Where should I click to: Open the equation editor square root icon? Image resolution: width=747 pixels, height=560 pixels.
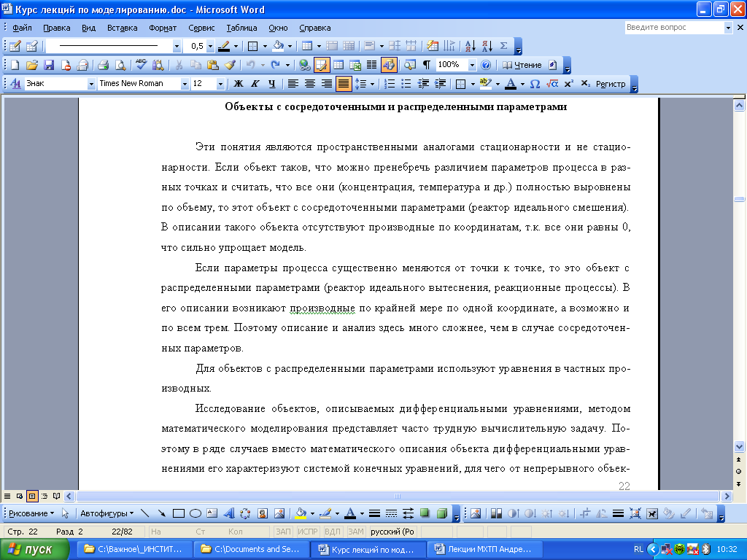(551, 84)
